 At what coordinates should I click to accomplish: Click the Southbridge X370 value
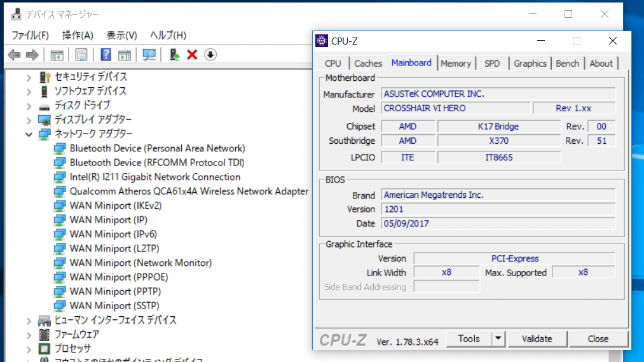(498, 141)
